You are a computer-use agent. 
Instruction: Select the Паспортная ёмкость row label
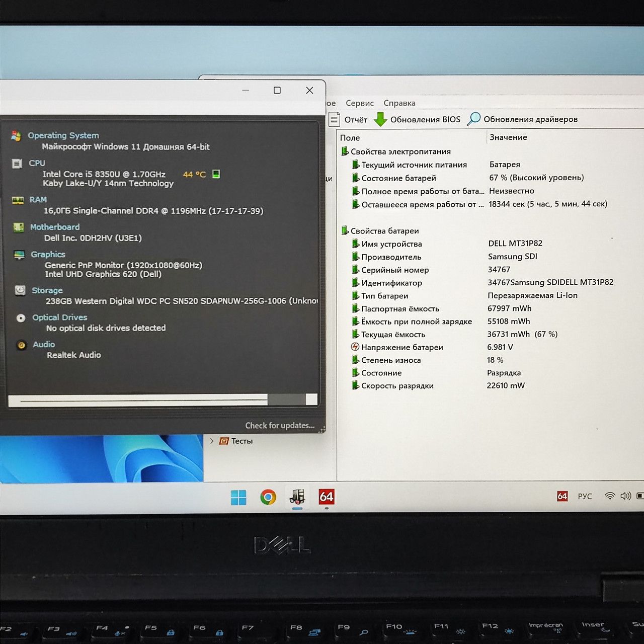click(400, 309)
